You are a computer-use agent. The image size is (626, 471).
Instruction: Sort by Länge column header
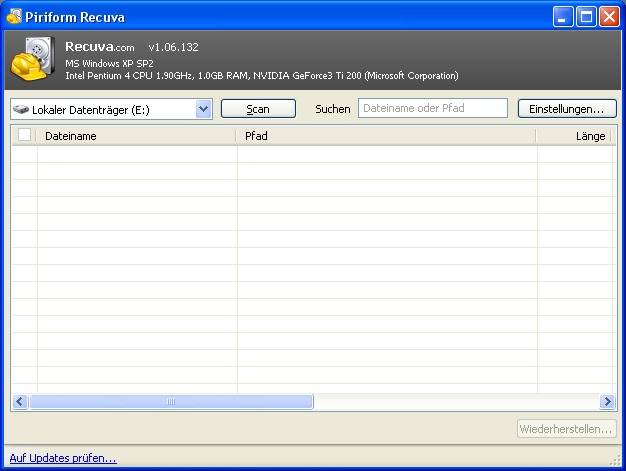[x=574, y=136]
